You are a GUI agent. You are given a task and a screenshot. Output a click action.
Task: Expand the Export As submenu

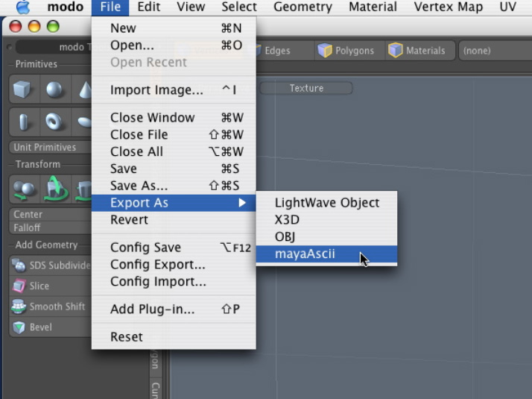click(174, 203)
